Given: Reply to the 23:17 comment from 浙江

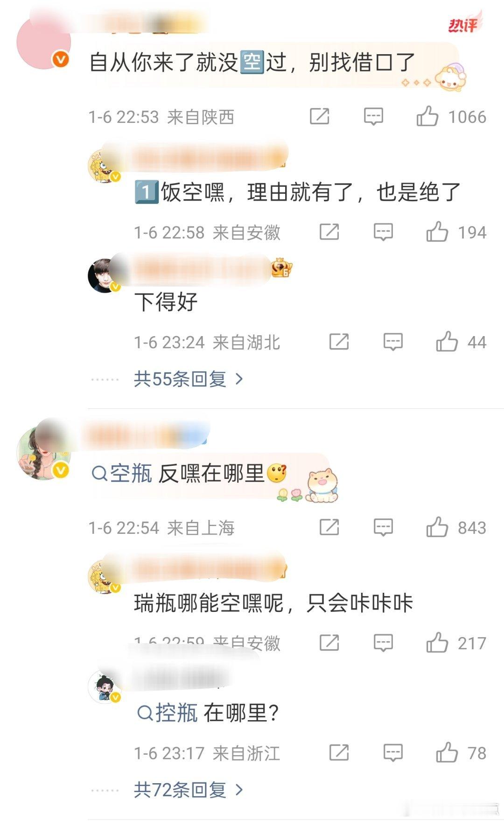Looking at the screenshot, I should pyautogui.click(x=393, y=753).
